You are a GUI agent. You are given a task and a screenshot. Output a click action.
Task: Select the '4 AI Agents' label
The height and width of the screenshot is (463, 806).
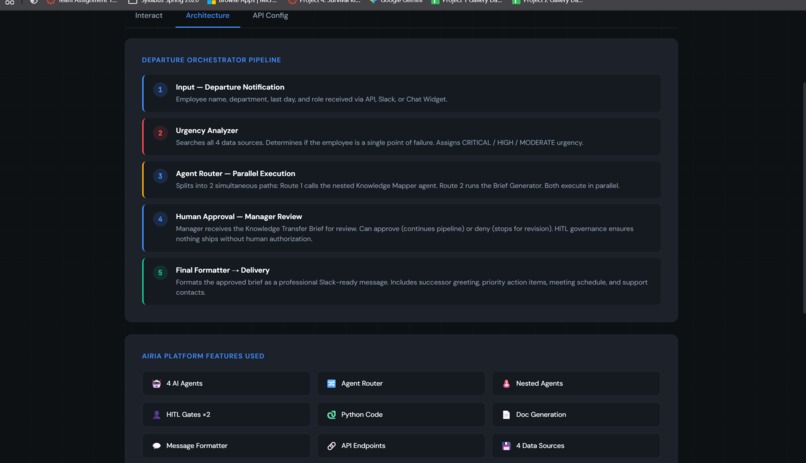184,384
